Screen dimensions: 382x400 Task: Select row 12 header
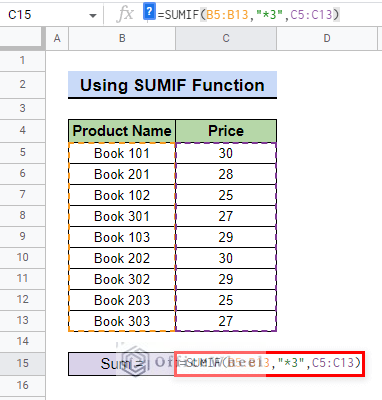(22, 299)
